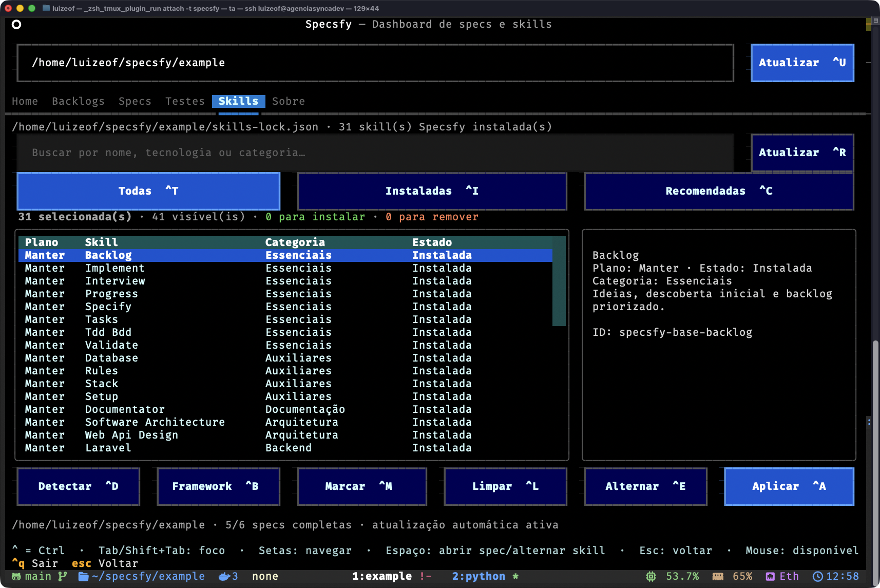880x588 pixels.
Task: Select the Documentator skill row
Action: click(285, 409)
